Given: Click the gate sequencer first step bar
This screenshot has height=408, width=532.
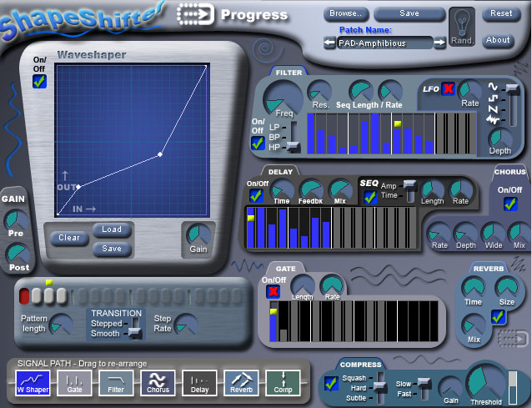Looking at the screenshot, I should [x=274, y=321].
